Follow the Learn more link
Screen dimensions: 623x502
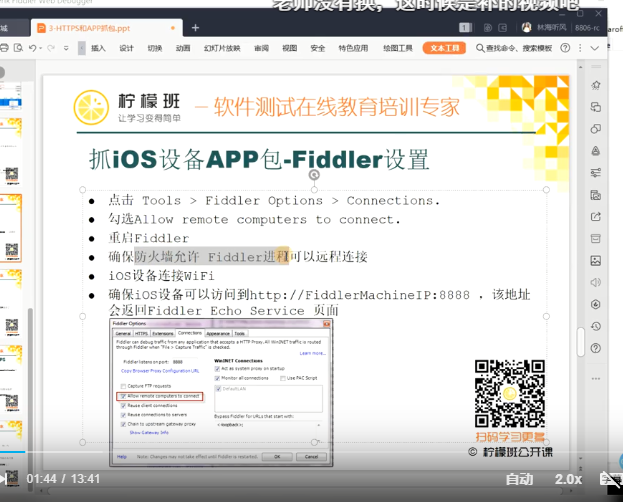point(313,353)
